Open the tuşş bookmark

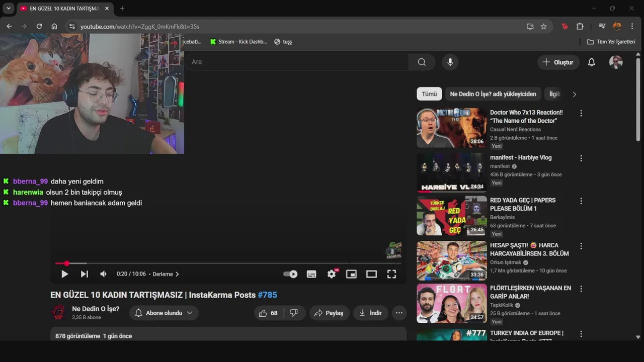pyautogui.click(x=283, y=42)
